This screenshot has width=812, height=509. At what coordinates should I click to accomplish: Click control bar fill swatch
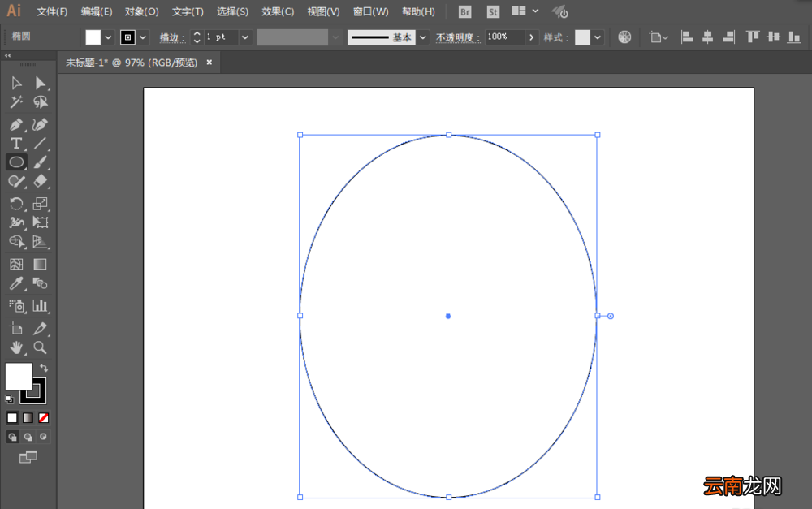pos(93,37)
